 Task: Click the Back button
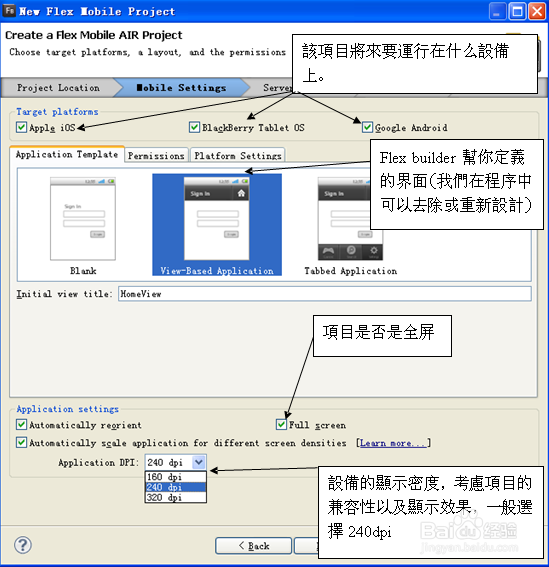(x=254, y=546)
